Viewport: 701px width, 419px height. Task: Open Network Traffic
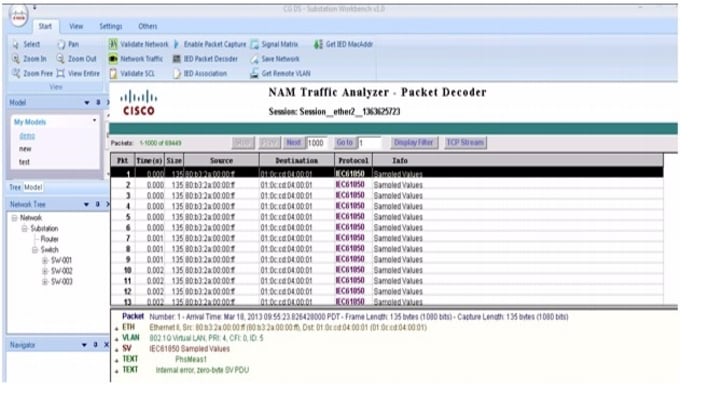(x=136, y=59)
